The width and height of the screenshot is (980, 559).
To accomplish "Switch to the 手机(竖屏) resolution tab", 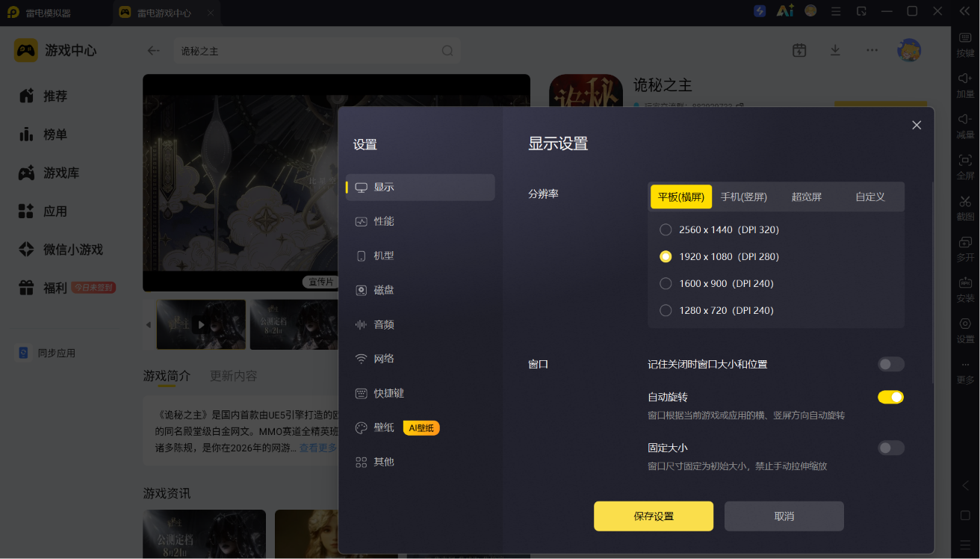I will point(744,197).
